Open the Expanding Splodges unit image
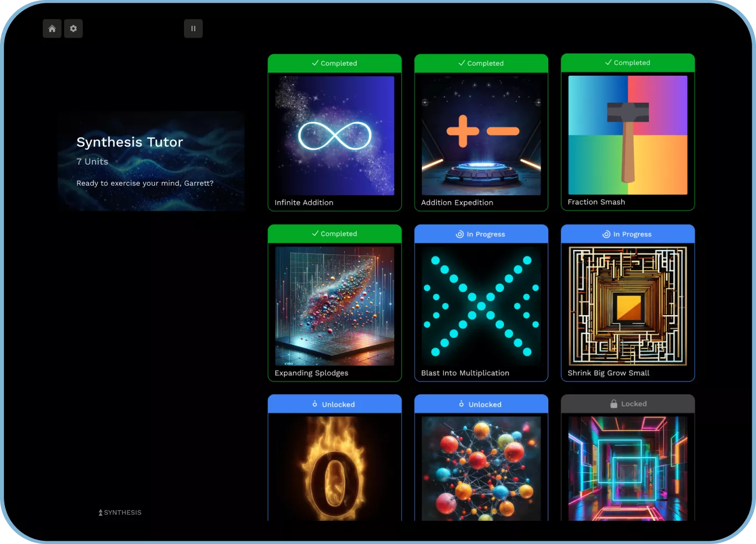The width and height of the screenshot is (756, 544). coord(335,306)
